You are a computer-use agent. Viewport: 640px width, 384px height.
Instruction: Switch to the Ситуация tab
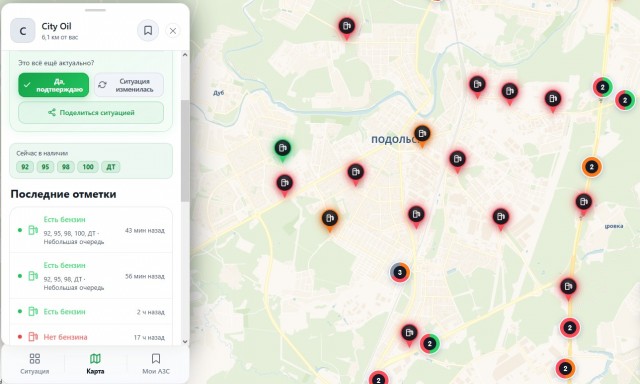click(35, 364)
